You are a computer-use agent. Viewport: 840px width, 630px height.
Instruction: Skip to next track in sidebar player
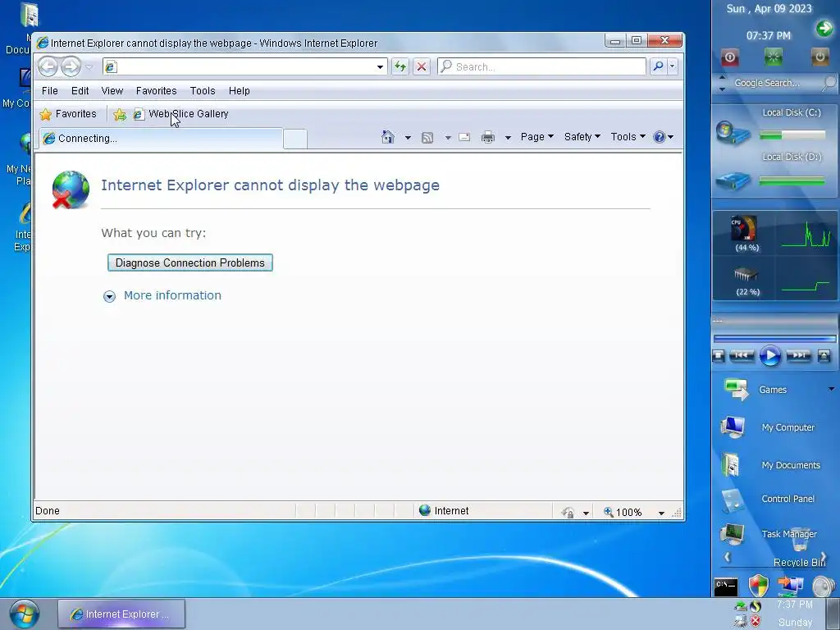[x=798, y=355]
